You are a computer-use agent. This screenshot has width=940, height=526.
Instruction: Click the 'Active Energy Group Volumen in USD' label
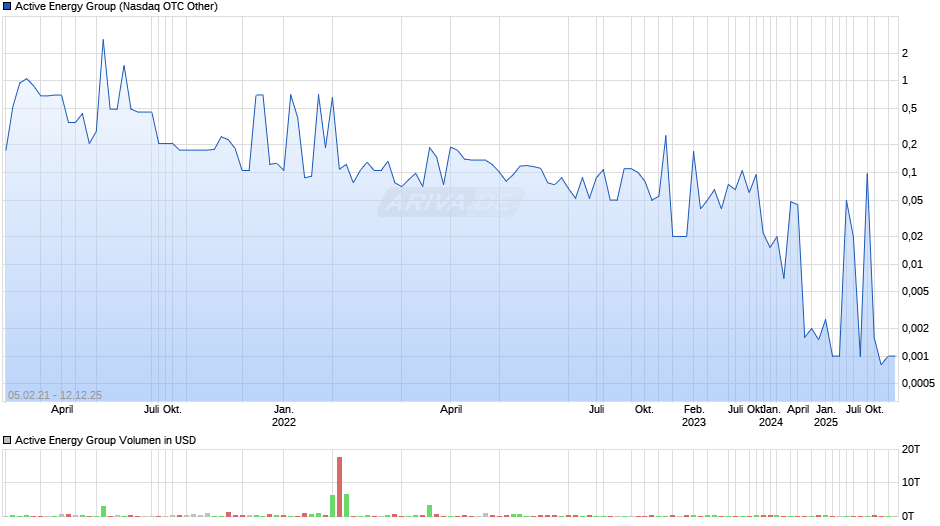click(x=106, y=440)
